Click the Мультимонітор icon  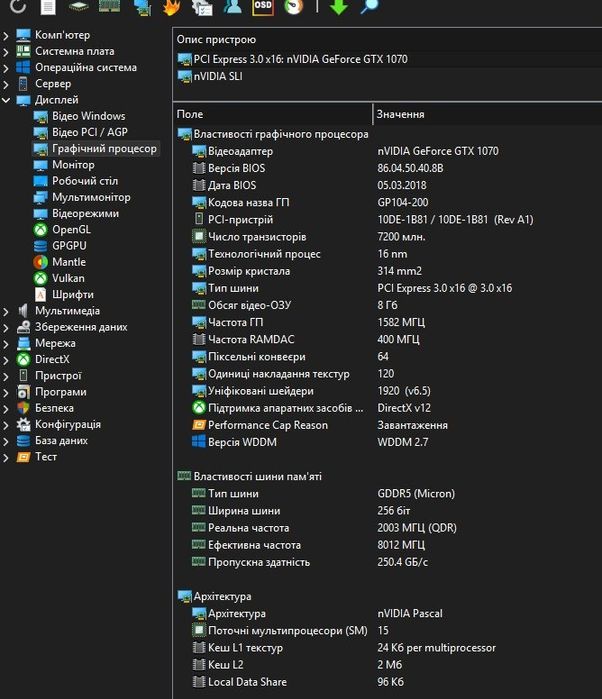click(41, 197)
